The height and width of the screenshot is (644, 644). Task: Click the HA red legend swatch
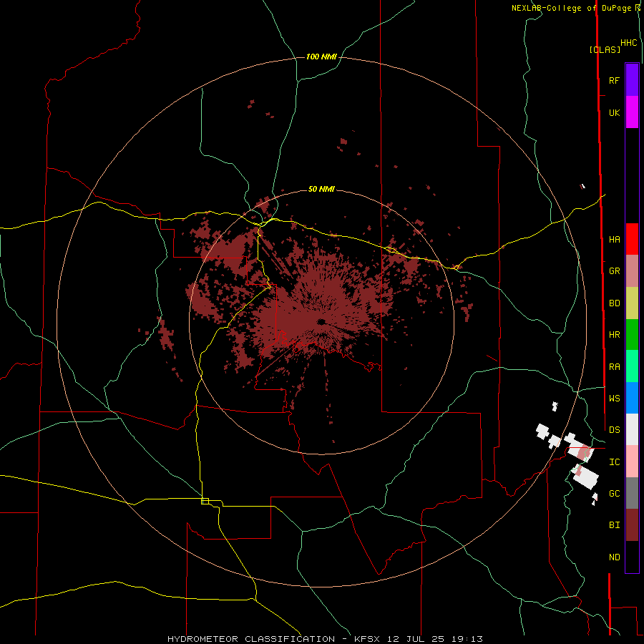click(x=632, y=239)
